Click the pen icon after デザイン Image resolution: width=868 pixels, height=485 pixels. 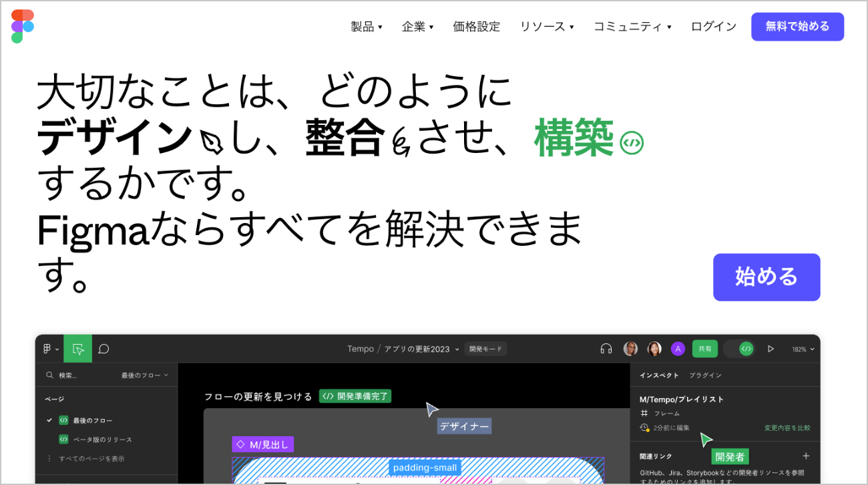coord(212,141)
